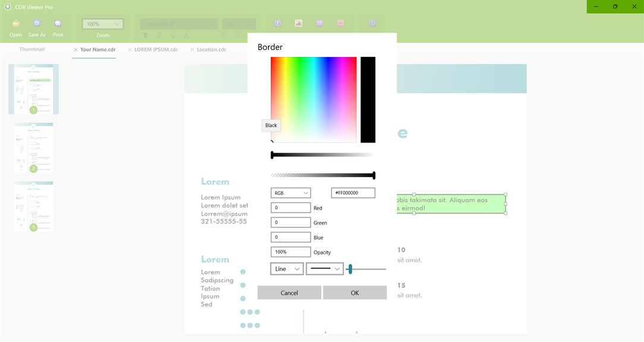Click the comment toolbar icon

tap(340, 23)
